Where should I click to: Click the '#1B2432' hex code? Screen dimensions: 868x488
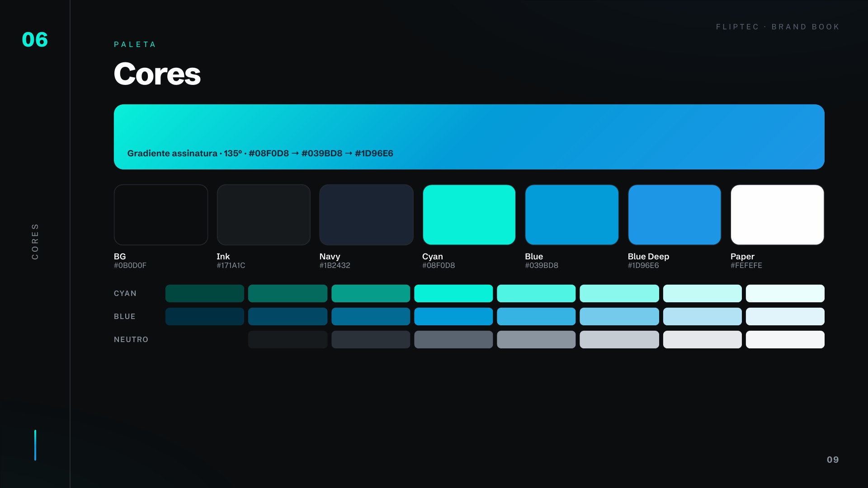click(x=335, y=265)
